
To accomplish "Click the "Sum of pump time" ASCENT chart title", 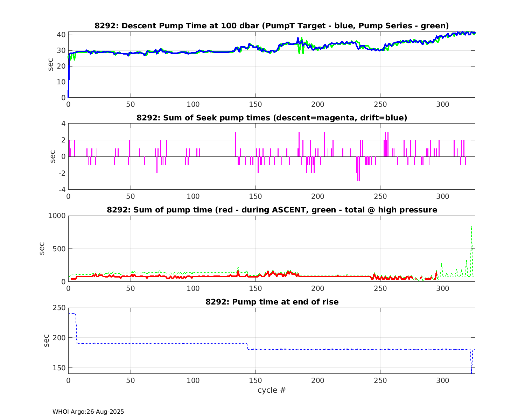I will point(272,210).
